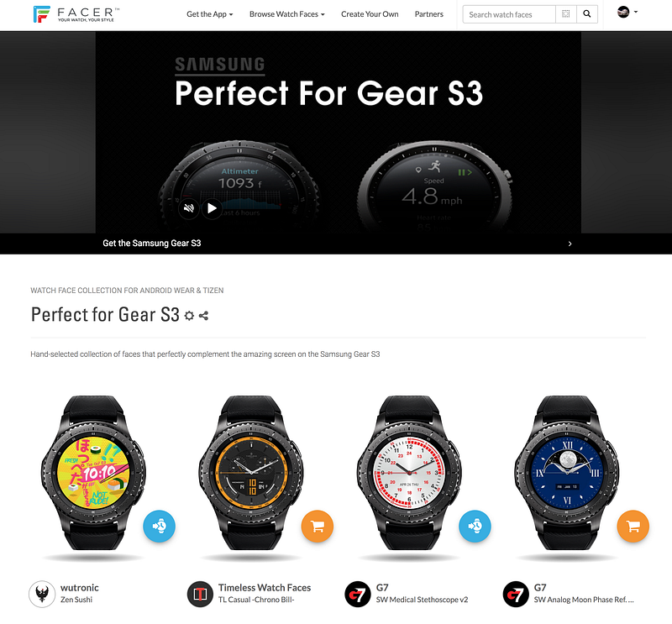Play the Gear S3 banner video
Screen dimensions: 672x624
pos(212,208)
